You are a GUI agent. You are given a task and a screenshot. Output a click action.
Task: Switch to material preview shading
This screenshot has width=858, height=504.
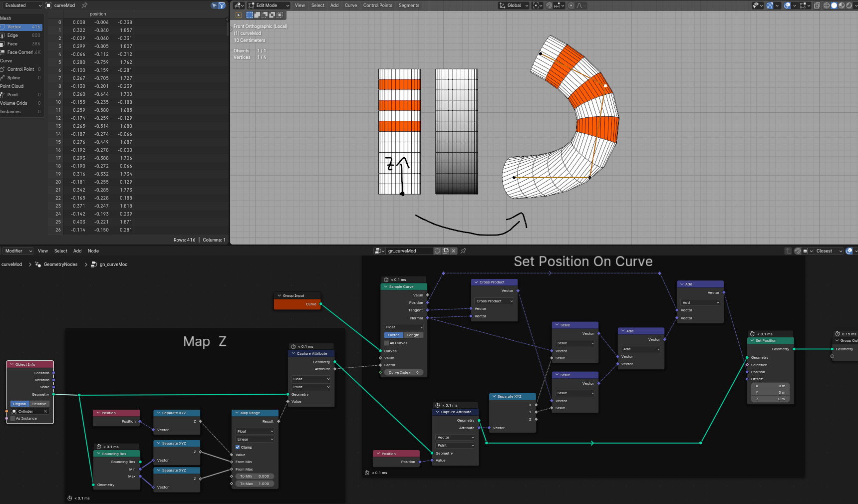(842, 5)
